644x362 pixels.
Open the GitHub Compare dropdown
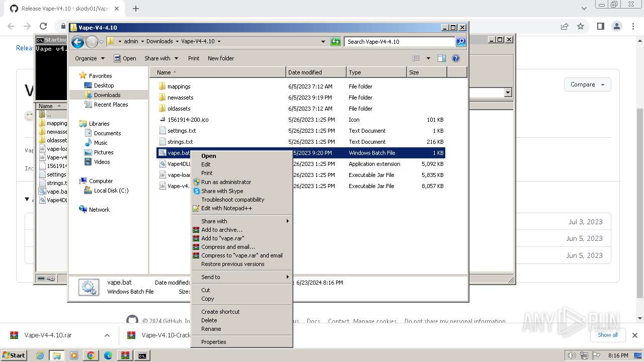587,84
